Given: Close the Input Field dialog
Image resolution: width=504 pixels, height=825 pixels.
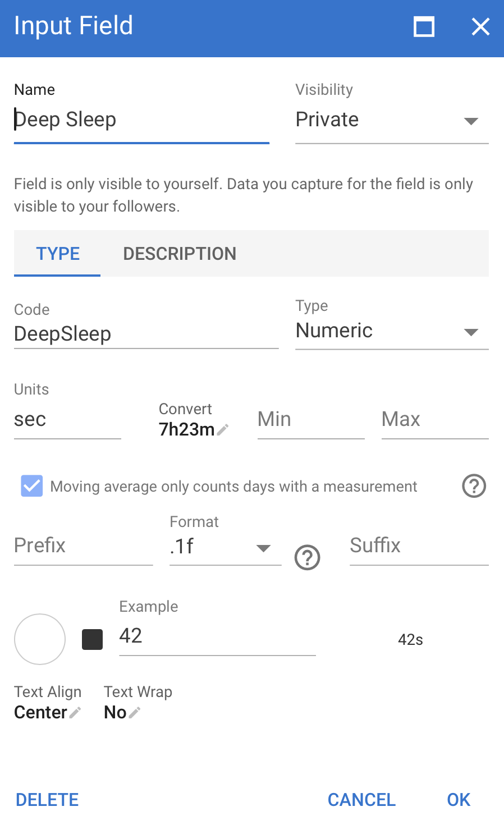Looking at the screenshot, I should coord(480,26).
